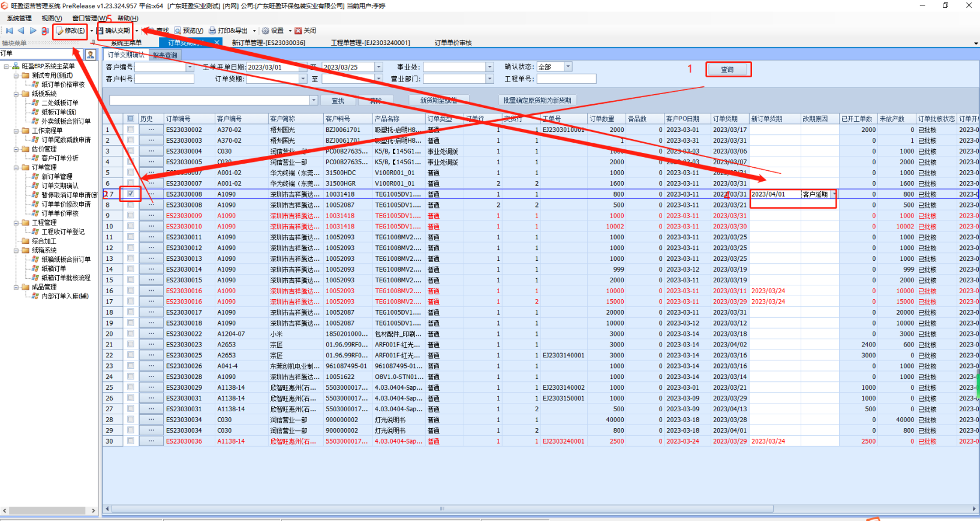980x521 pixels.
Task: Switch to the 新订单管理-[ES23030036] tab
Action: click(269, 43)
